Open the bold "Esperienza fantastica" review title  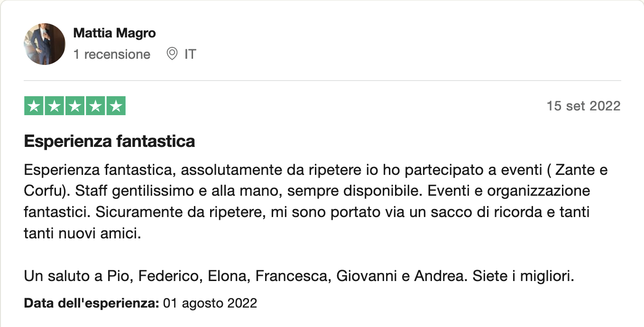tap(110, 141)
